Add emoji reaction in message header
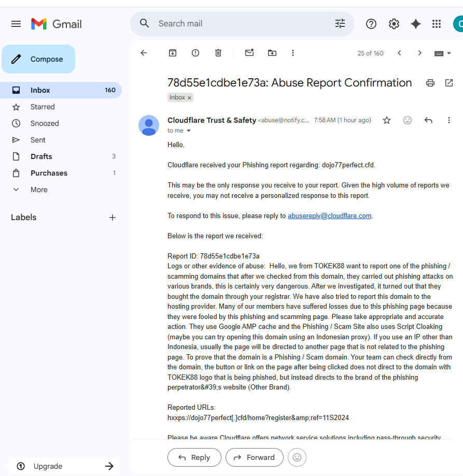This screenshot has width=463, height=476. [407, 120]
